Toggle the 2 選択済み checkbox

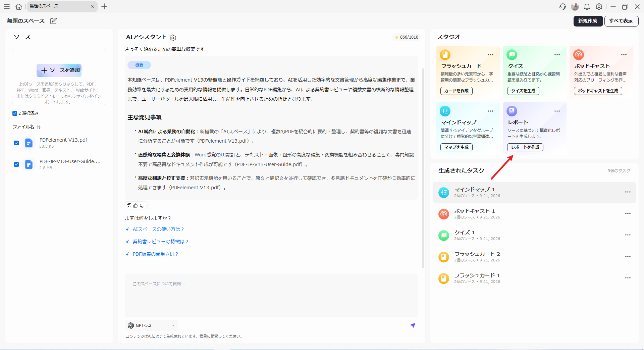point(15,113)
